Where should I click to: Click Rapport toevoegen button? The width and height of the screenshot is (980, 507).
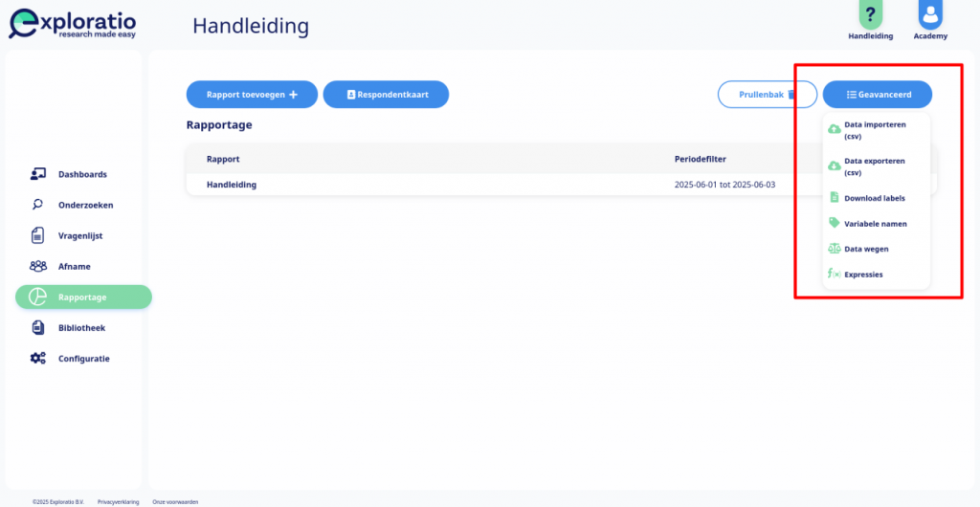[252, 95]
